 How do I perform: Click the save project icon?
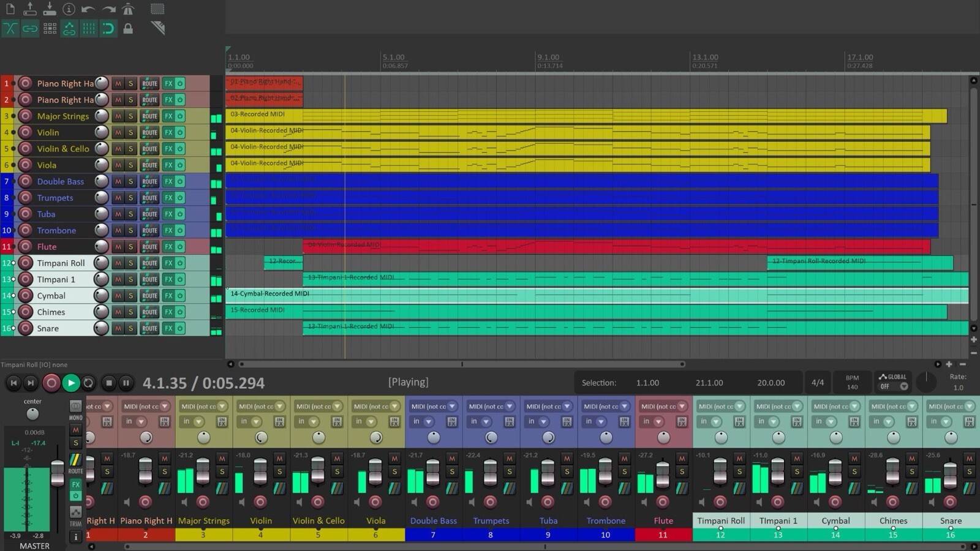point(50,9)
